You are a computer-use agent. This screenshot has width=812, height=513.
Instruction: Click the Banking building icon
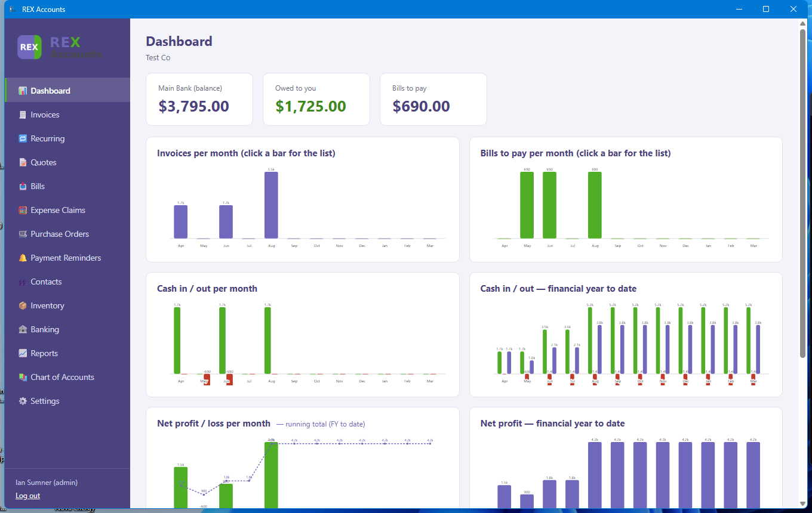(x=23, y=329)
